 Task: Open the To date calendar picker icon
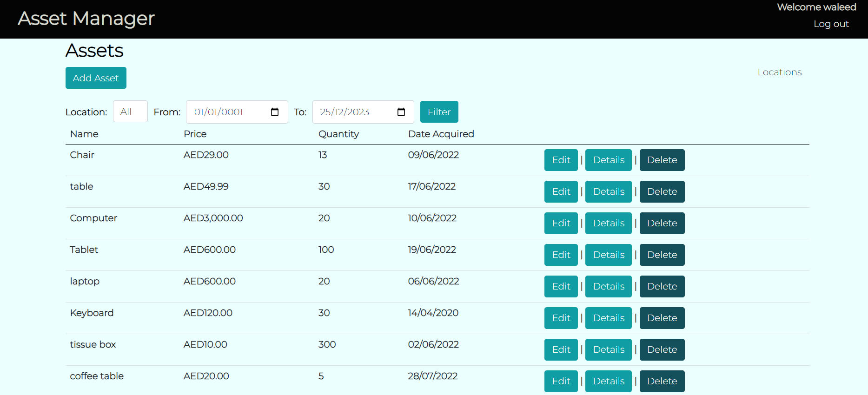click(x=401, y=112)
